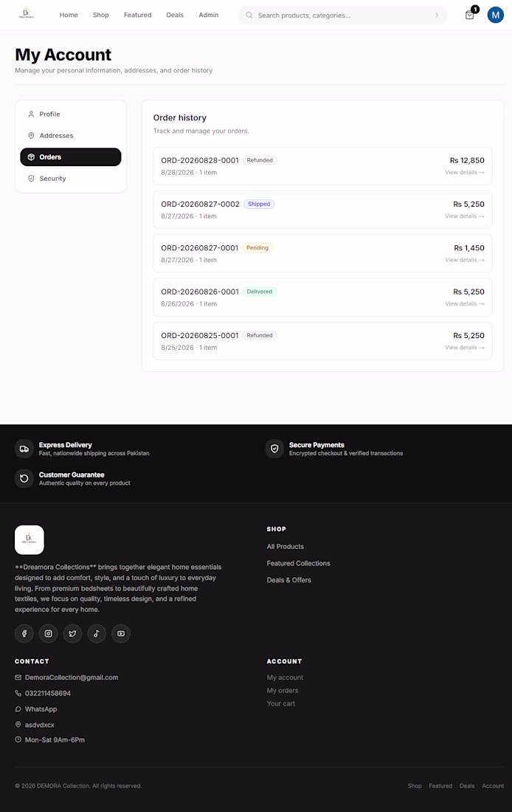512x812 pixels.
Task: Click Shop in bottom footer bar
Action: (x=415, y=785)
